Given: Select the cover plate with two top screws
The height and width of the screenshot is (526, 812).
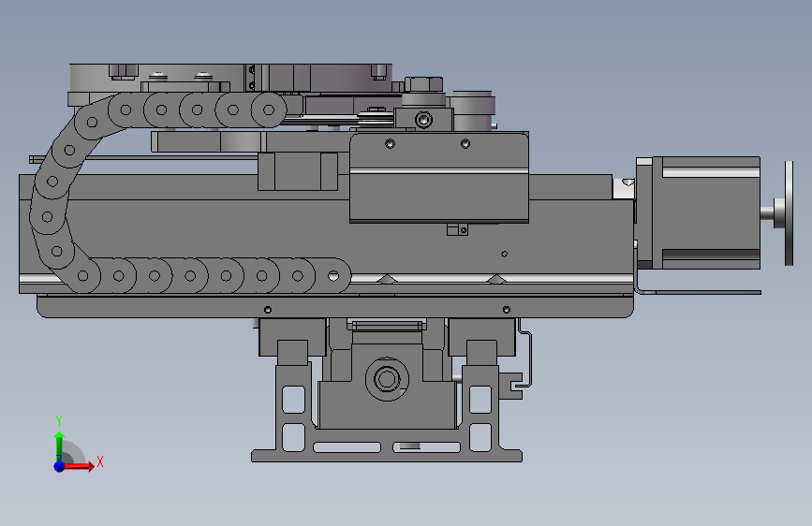Looking at the screenshot, I should pyautogui.click(x=439, y=178).
